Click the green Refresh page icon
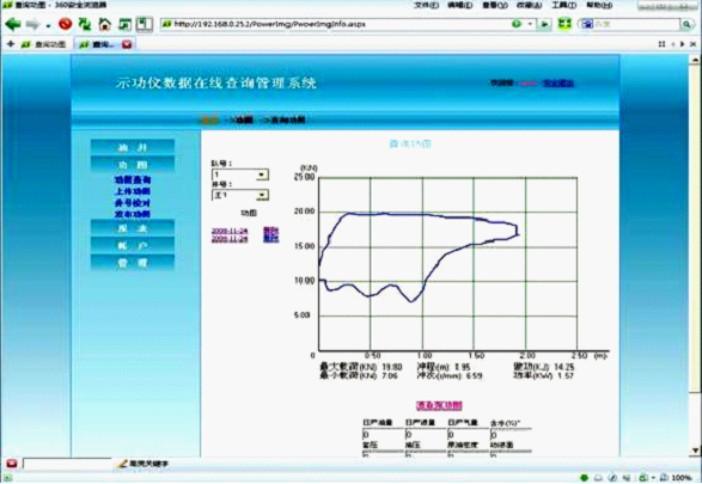Viewport: 702px width, 484px height. pyautogui.click(x=85, y=24)
